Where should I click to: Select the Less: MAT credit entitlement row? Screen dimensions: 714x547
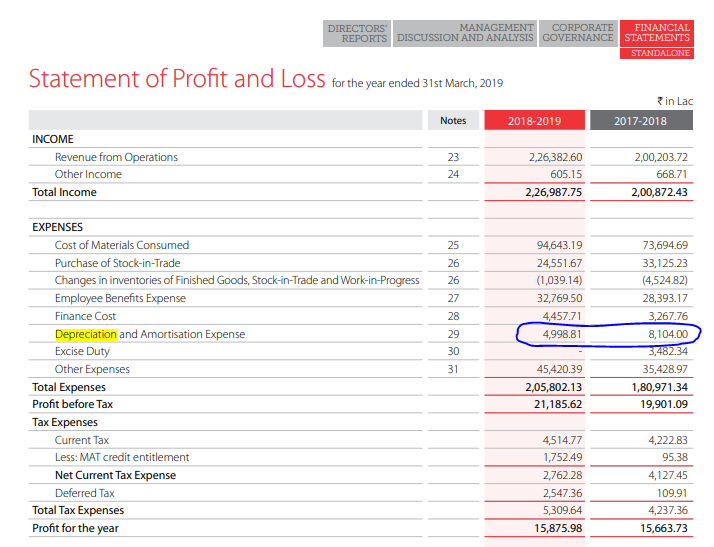(122, 457)
